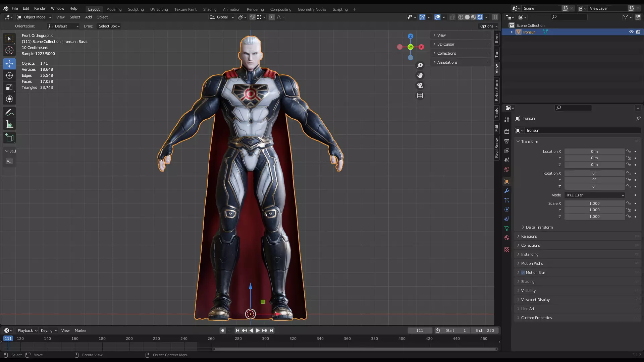This screenshot has height=362, width=644.
Task: Open the Default orientation dropdown
Action: (63, 26)
